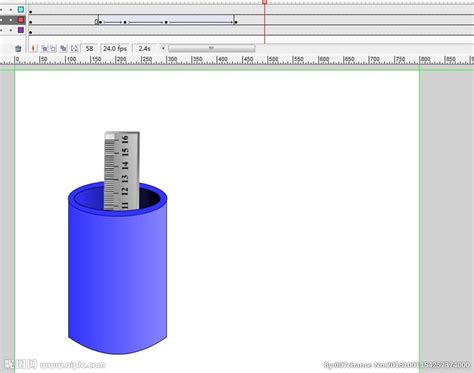Toggle the lock dot on the red layer

coord(11,20)
